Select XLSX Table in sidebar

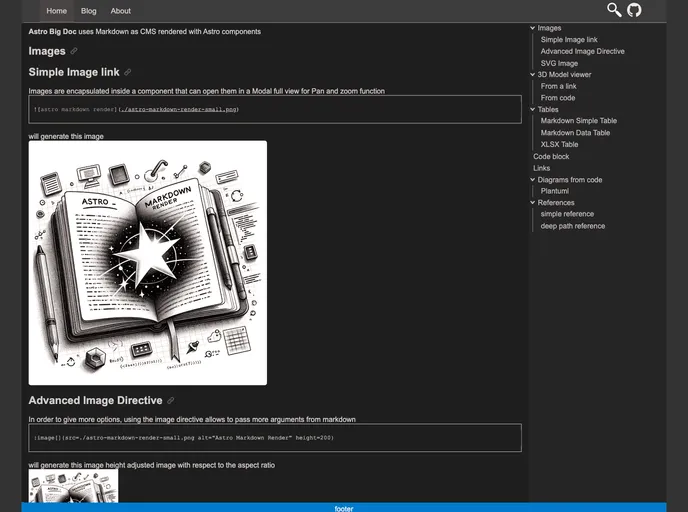tap(559, 144)
